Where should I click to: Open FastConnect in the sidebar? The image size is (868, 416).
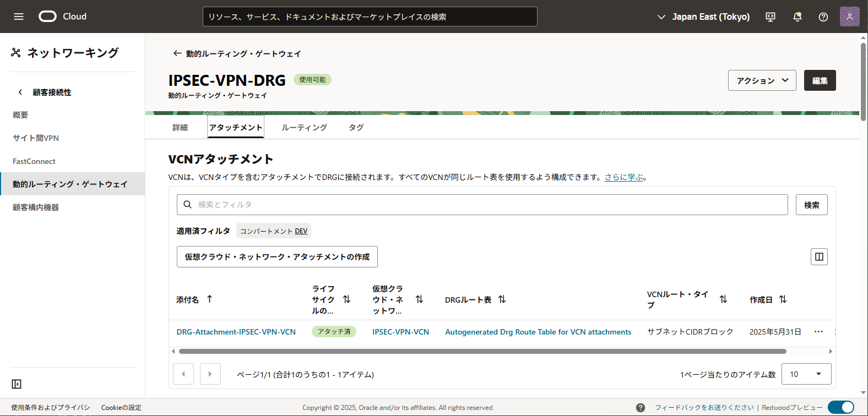[x=34, y=161]
